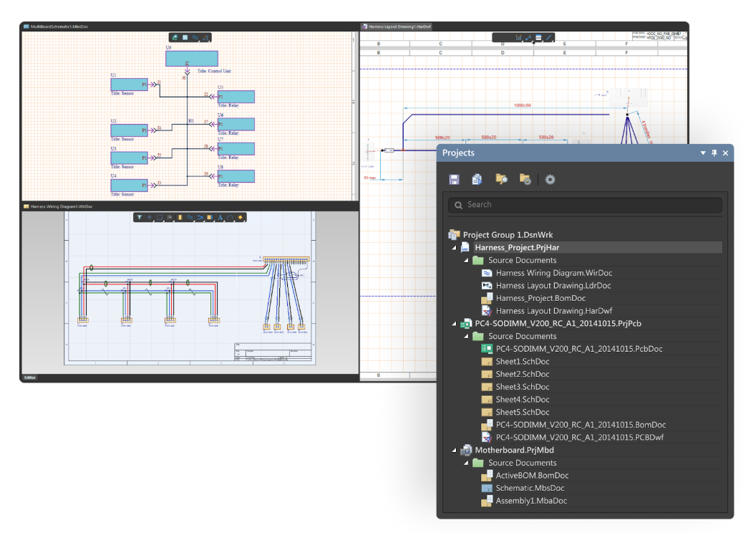The height and width of the screenshot is (533, 756).
Task: Open the Projects panel settings gear
Action: coord(550,179)
